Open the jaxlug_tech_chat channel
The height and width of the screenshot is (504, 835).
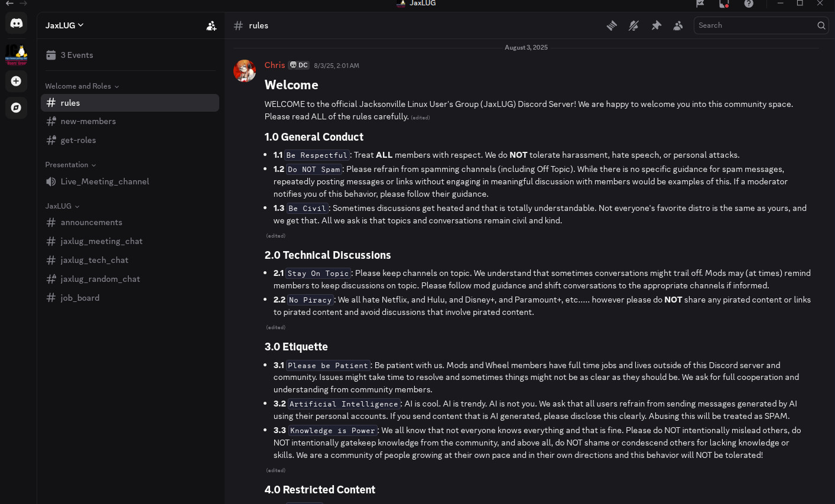(x=94, y=260)
